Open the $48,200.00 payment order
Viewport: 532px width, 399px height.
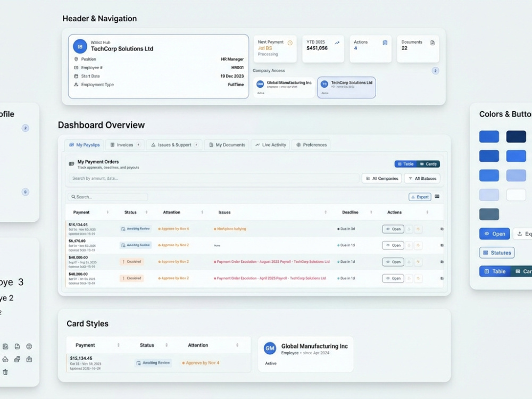pyautogui.click(x=393, y=278)
